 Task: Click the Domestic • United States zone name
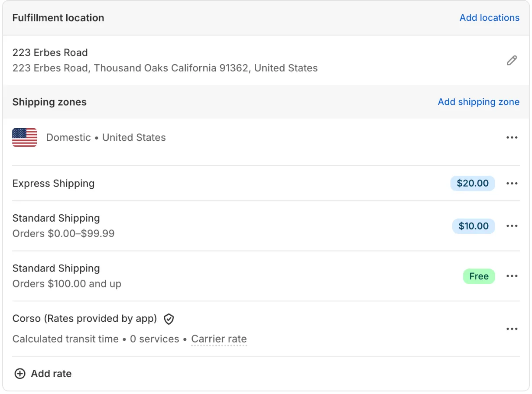click(106, 138)
